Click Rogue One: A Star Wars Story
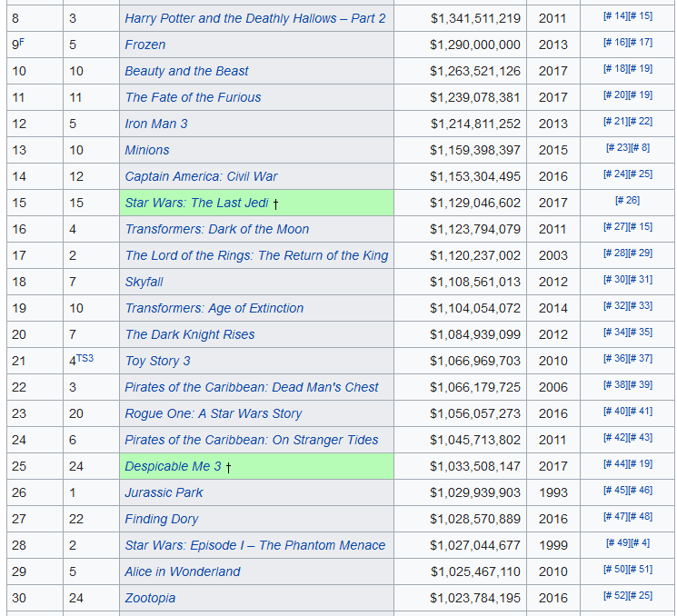This screenshot has height=616, width=677. (214, 413)
